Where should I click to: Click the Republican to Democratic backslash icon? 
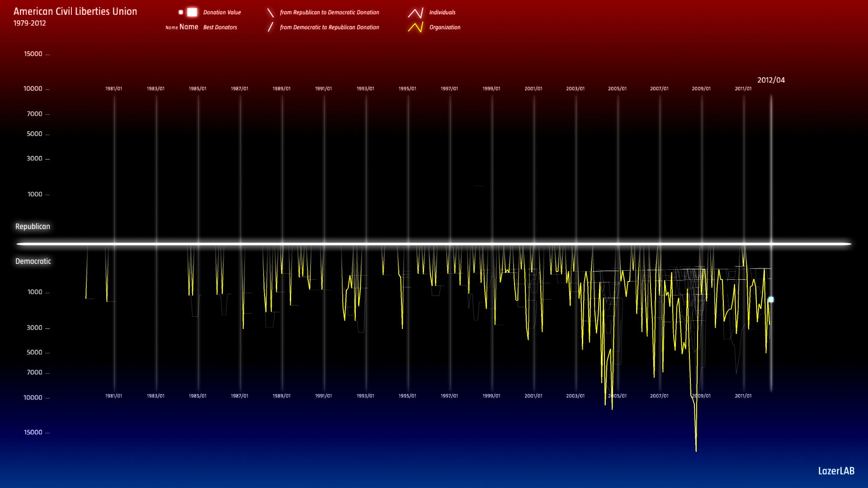tap(270, 13)
